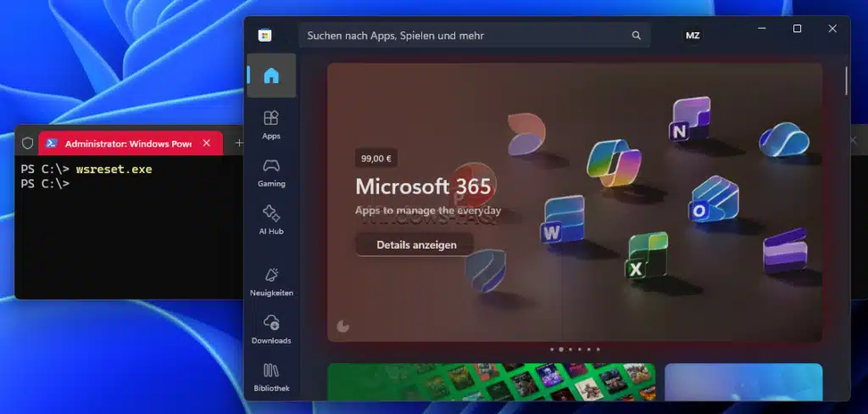Open the Microsoft 365 banner title

424,187
